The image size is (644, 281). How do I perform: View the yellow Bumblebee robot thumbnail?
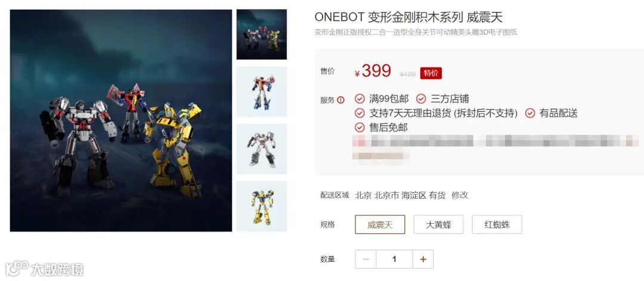[x=262, y=206]
